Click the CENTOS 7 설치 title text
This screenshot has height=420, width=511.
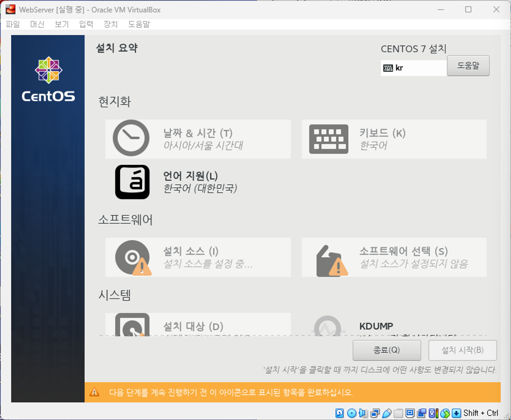[414, 49]
